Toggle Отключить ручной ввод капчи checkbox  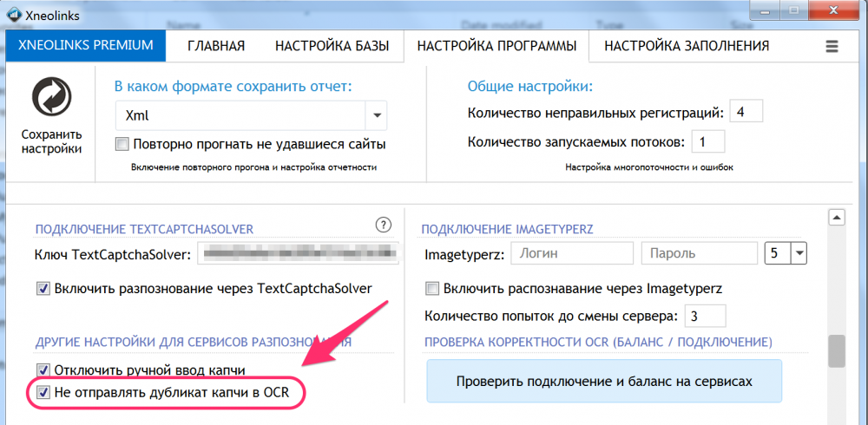click(x=43, y=369)
